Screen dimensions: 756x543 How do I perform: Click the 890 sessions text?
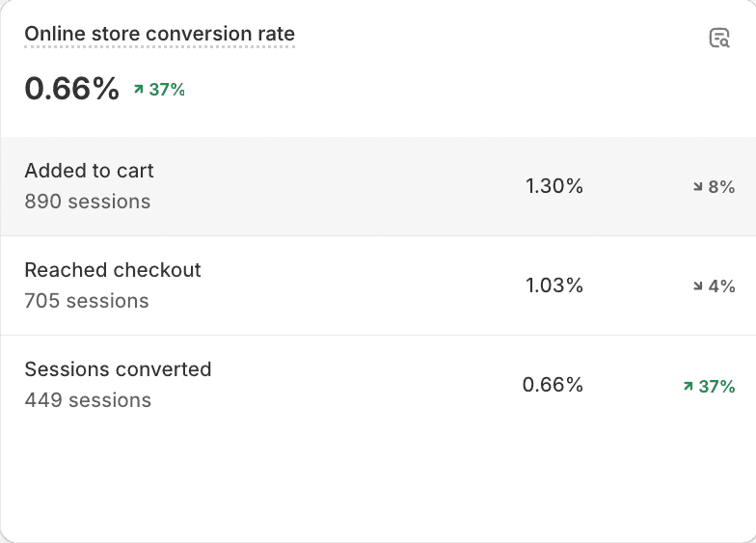[88, 202]
